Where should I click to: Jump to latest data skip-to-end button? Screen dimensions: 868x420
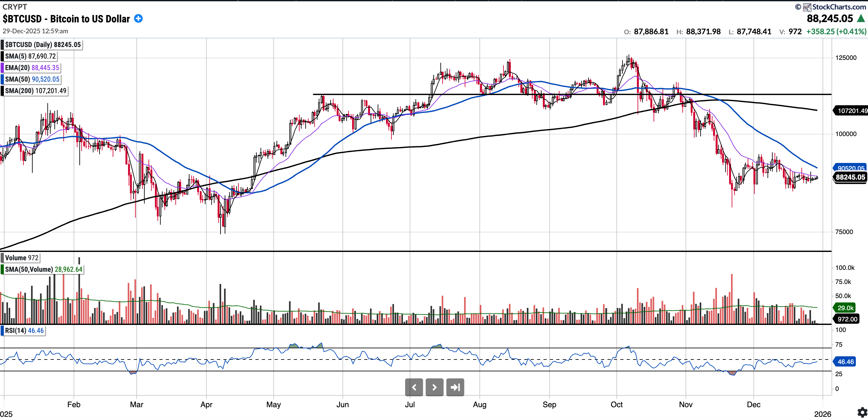click(455, 387)
